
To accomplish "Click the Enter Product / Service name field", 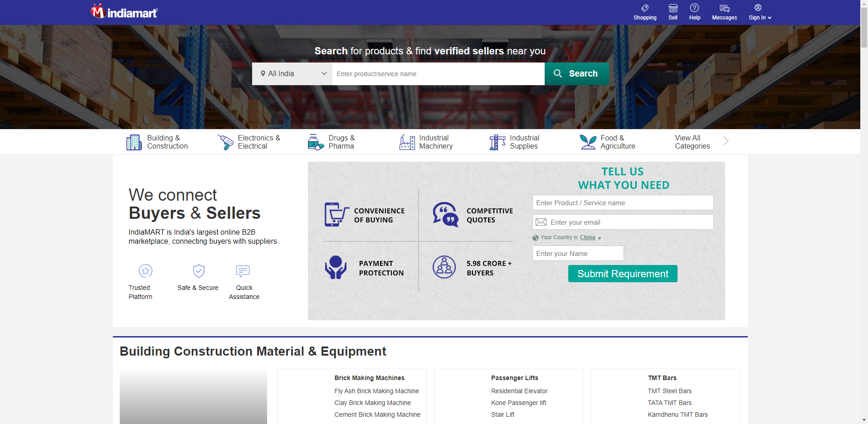I will pyautogui.click(x=623, y=202).
